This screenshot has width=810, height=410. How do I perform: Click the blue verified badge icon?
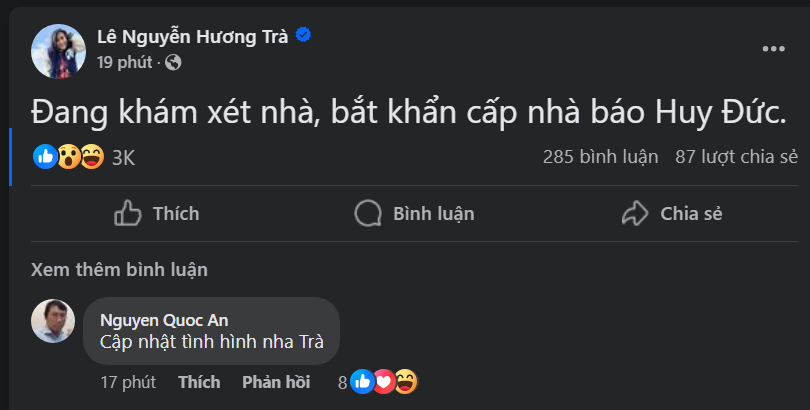[x=303, y=36]
